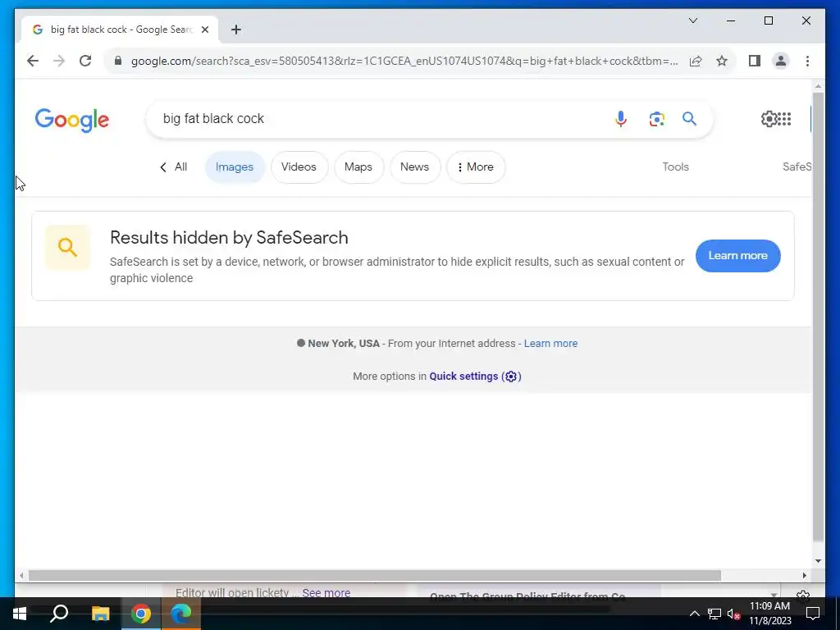
Task: Click the blue Learn more button
Action: (x=737, y=256)
